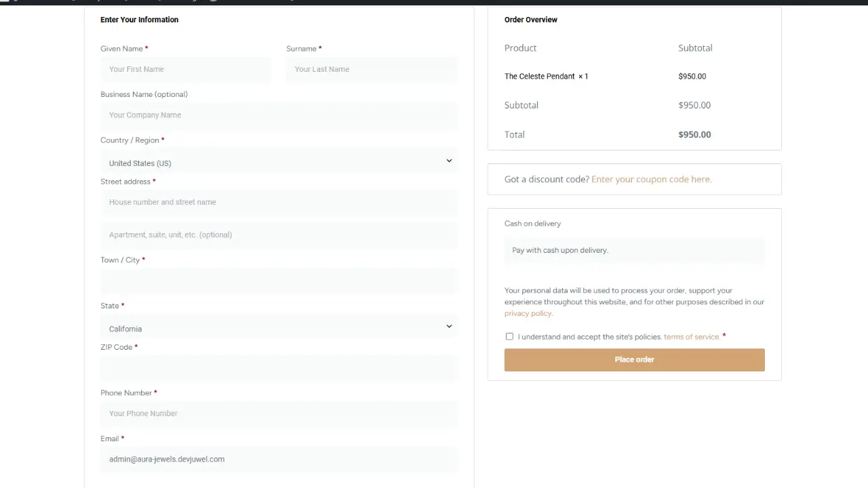Focus the Apartment, suite, unit field
Screen dimensions: 868x488
[279, 235]
